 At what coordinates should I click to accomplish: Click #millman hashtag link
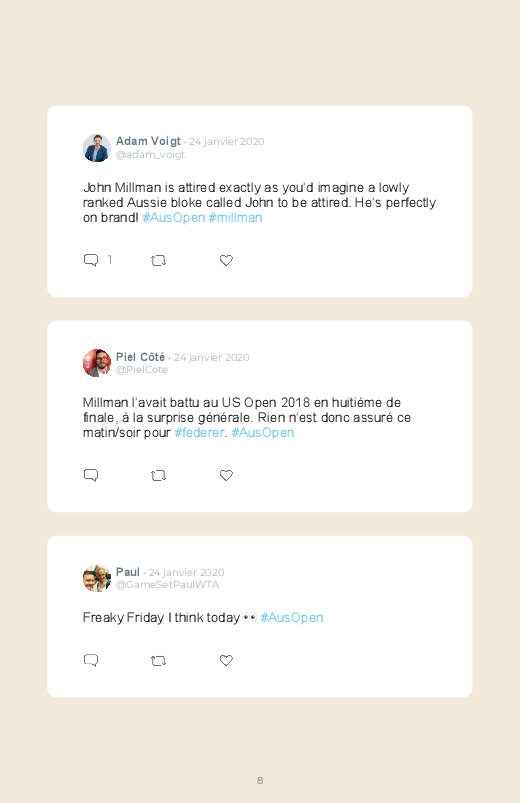coord(235,218)
